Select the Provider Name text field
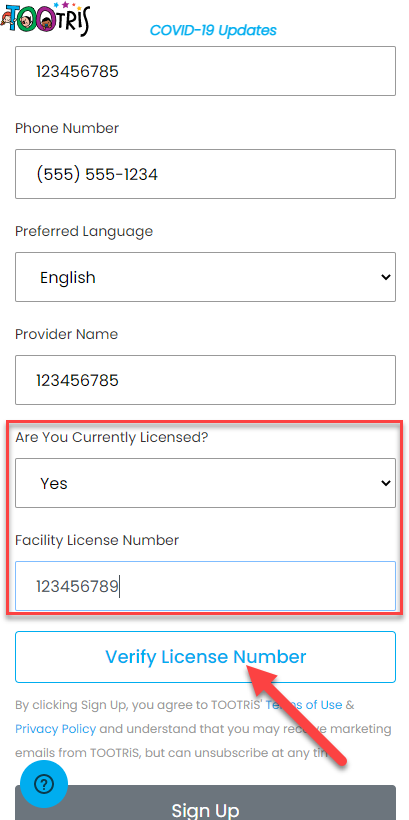This screenshot has width=409, height=820. pos(205,380)
